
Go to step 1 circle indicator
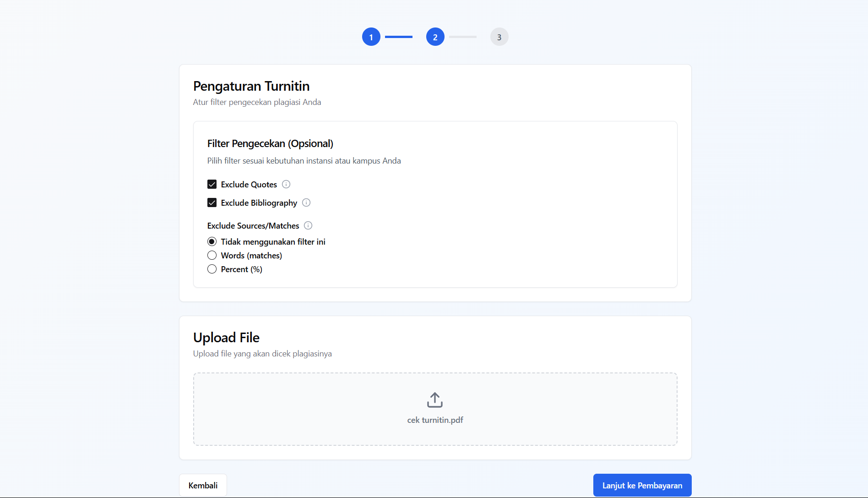(371, 37)
